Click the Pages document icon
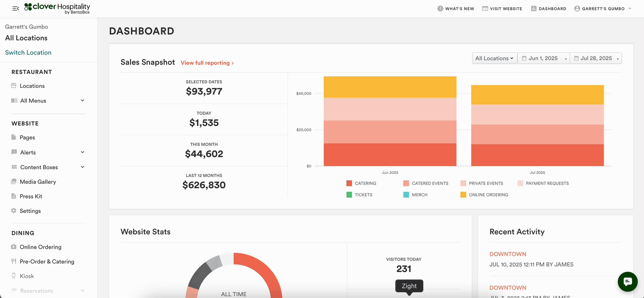This screenshot has width=644, height=298. click(x=14, y=138)
